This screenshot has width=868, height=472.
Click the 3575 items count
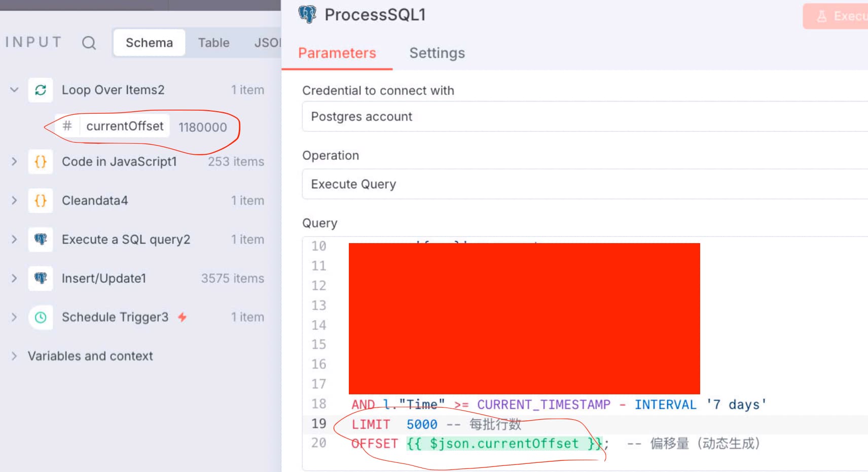pos(233,278)
